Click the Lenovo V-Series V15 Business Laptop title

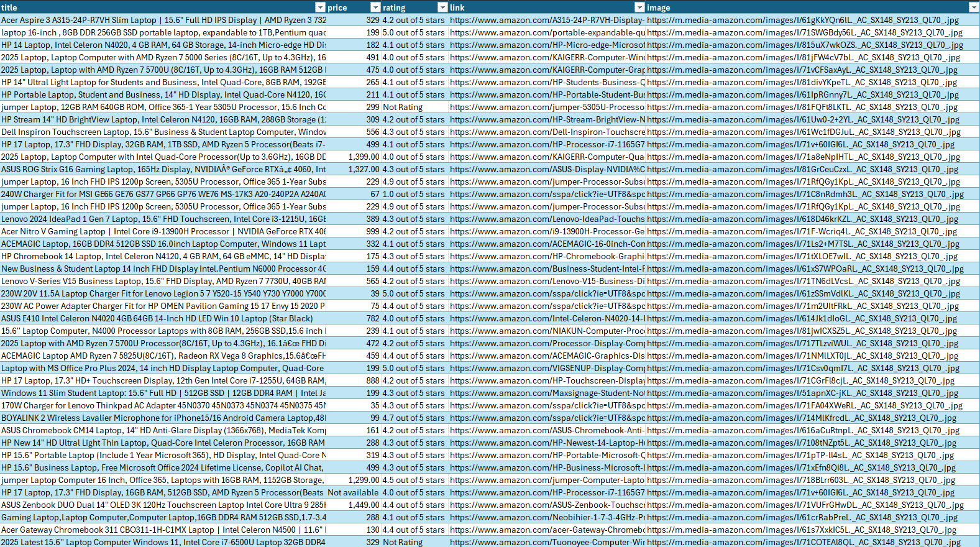[163, 281]
